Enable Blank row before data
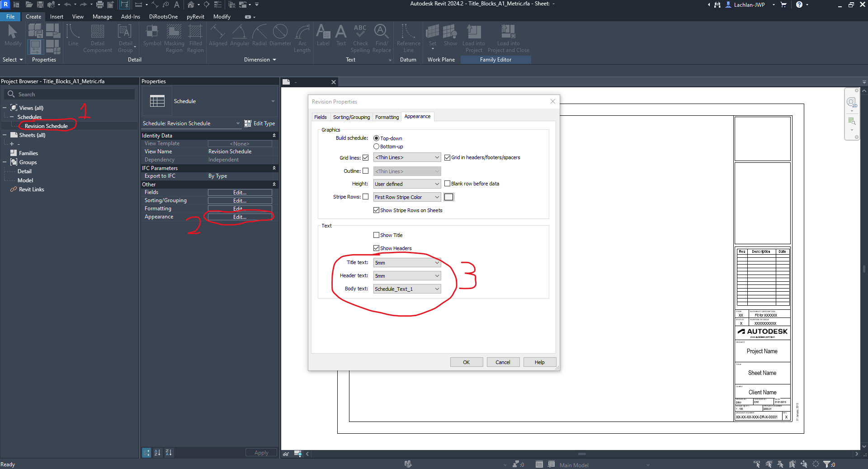Screen dimensions: 868x469 pyautogui.click(x=447, y=184)
